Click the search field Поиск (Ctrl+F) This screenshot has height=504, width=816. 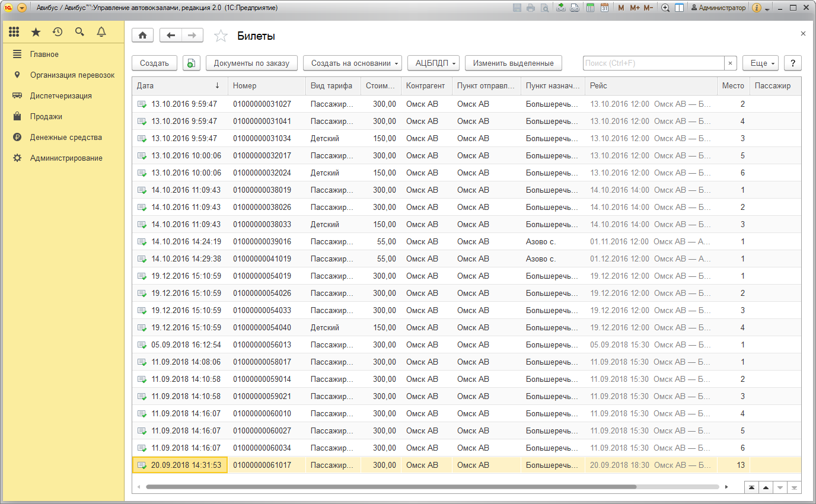[653, 63]
